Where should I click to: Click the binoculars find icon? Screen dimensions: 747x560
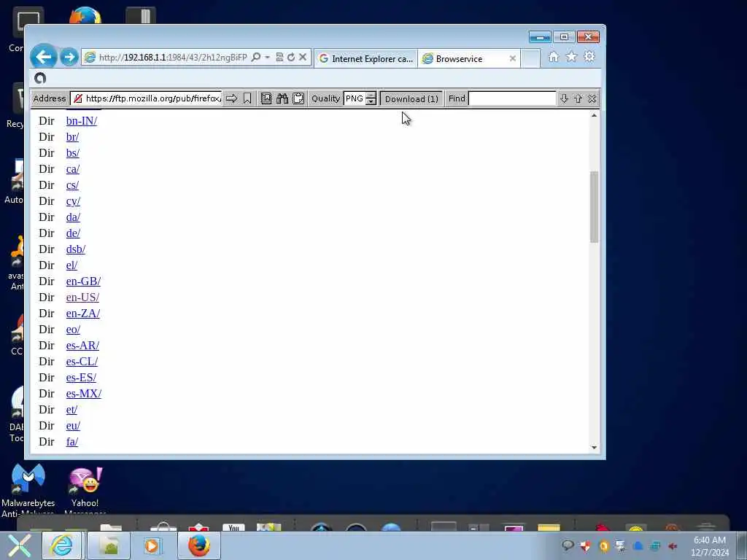click(x=282, y=98)
